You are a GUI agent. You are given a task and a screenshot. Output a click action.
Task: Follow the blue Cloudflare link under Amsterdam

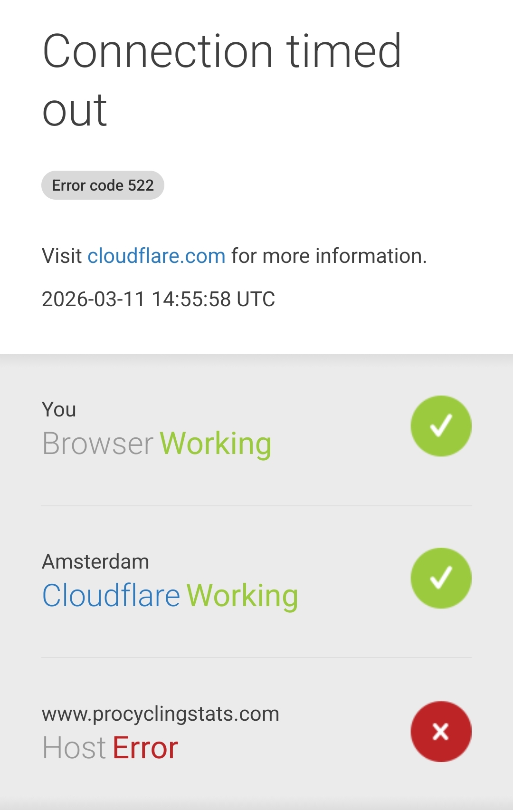coord(111,595)
